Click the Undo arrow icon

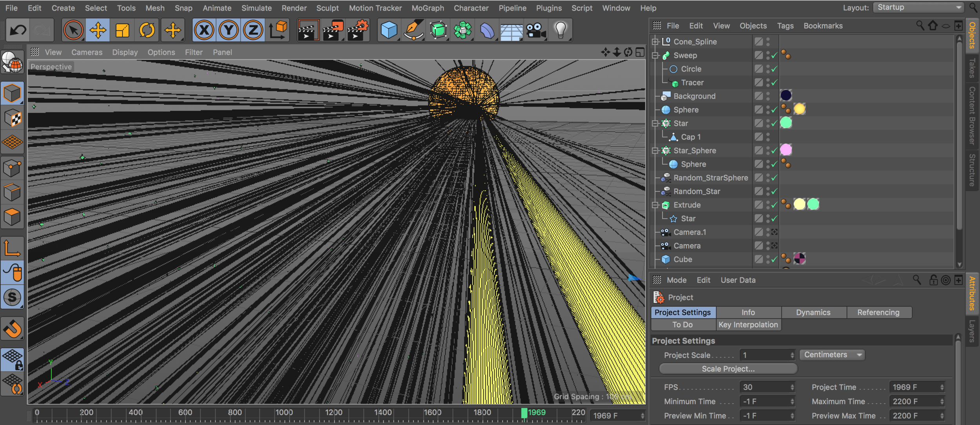pyautogui.click(x=18, y=30)
